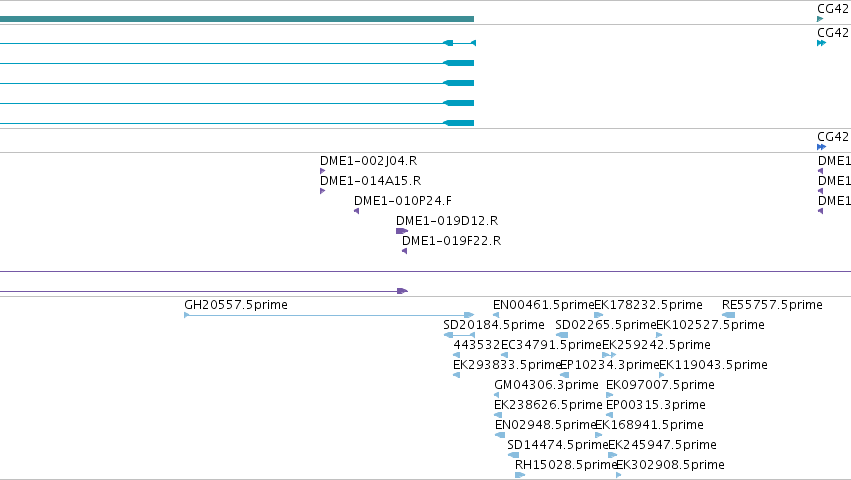This screenshot has height=480, width=851.
Task: Click the DME1-019D12.R label text
Action: 447,221
